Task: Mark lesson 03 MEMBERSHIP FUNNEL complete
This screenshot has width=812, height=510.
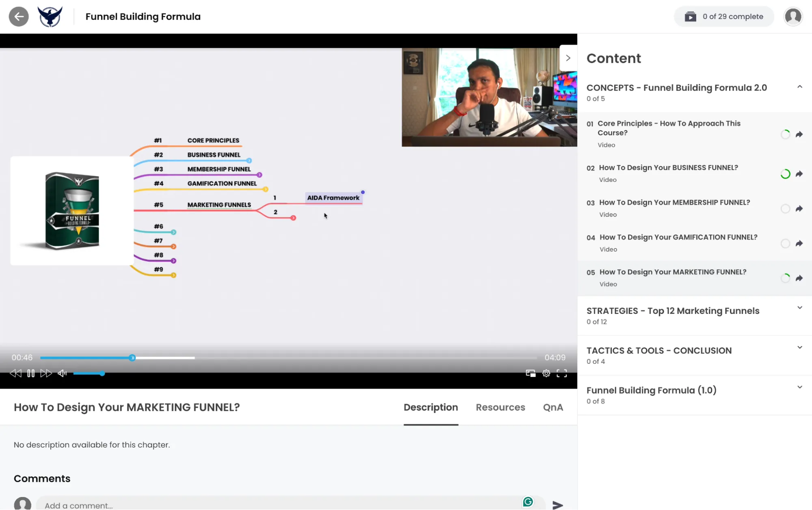Action: click(x=785, y=209)
